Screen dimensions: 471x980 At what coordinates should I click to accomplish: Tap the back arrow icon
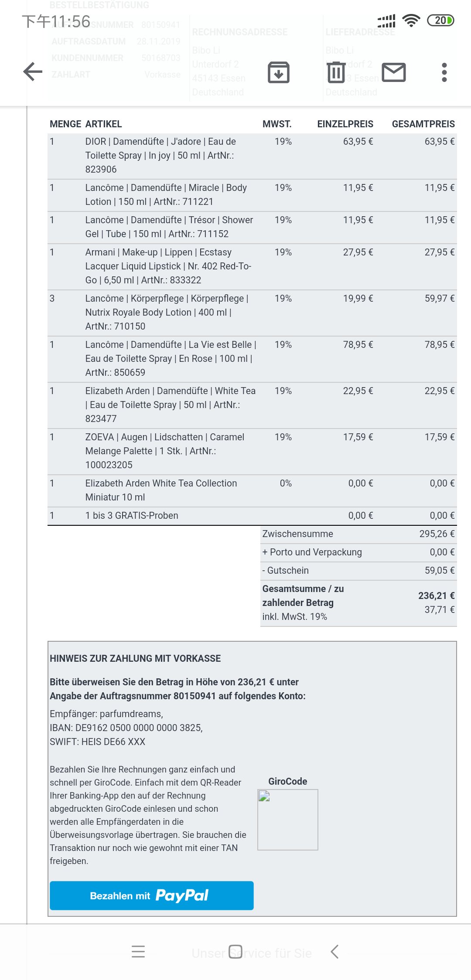[33, 72]
